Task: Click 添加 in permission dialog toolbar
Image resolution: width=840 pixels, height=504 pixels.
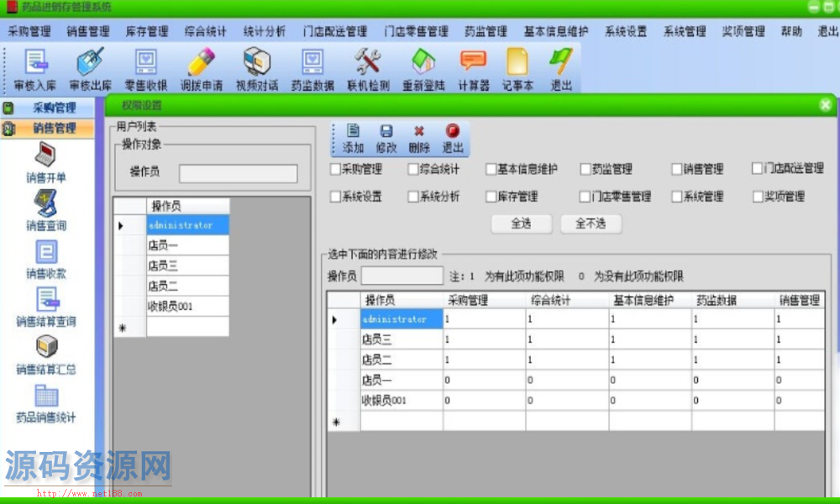Action: pos(353,139)
